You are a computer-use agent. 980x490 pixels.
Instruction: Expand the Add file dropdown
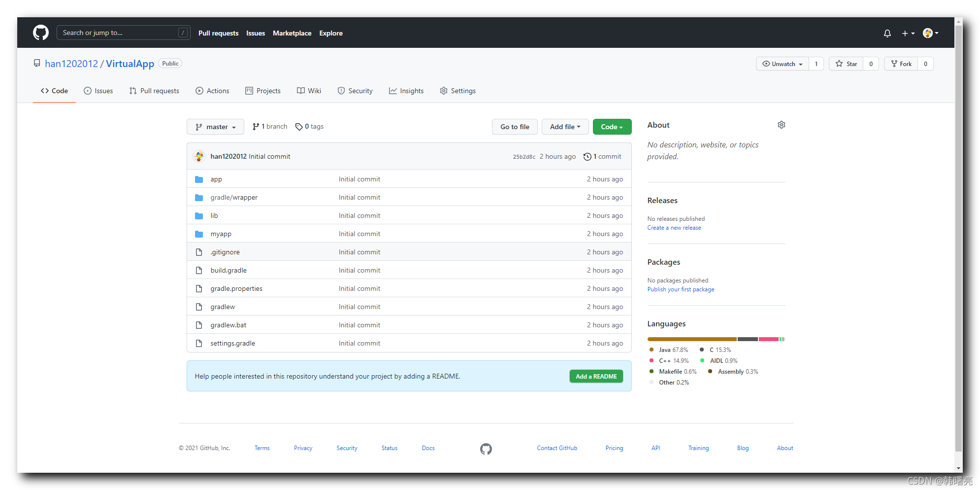pyautogui.click(x=565, y=127)
